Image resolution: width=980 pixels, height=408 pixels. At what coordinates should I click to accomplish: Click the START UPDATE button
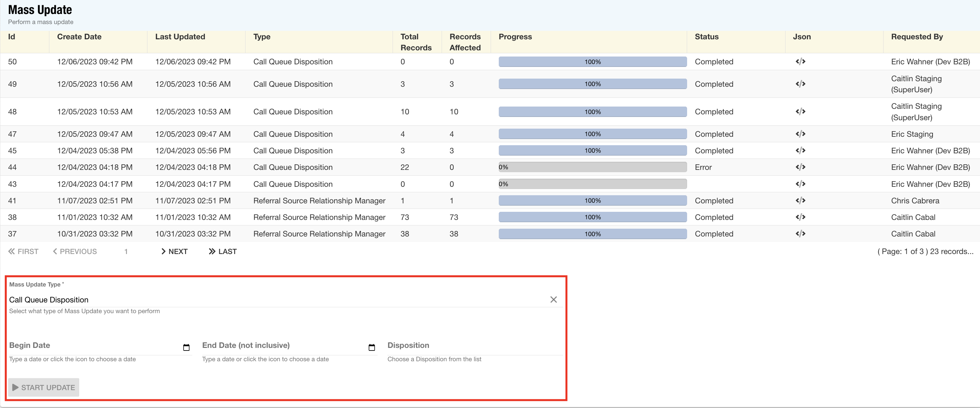tap(44, 387)
